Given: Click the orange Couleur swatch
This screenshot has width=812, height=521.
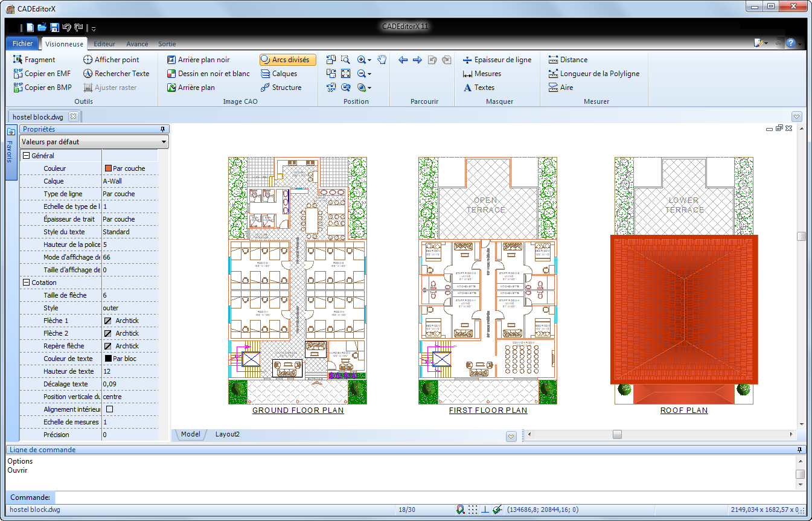Looking at the screenshot, I should (109, 168).
